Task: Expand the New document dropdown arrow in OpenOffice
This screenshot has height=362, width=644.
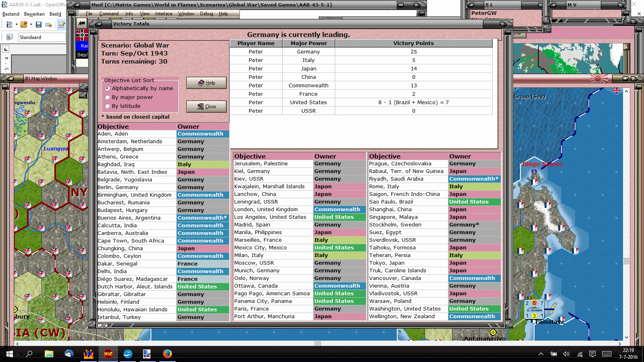Action: point(17,25)
